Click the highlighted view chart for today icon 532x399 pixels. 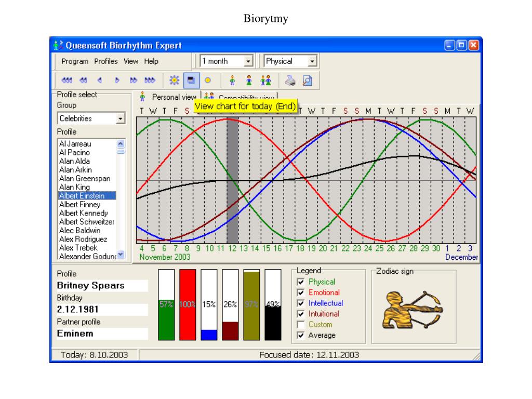pos(191,81)
